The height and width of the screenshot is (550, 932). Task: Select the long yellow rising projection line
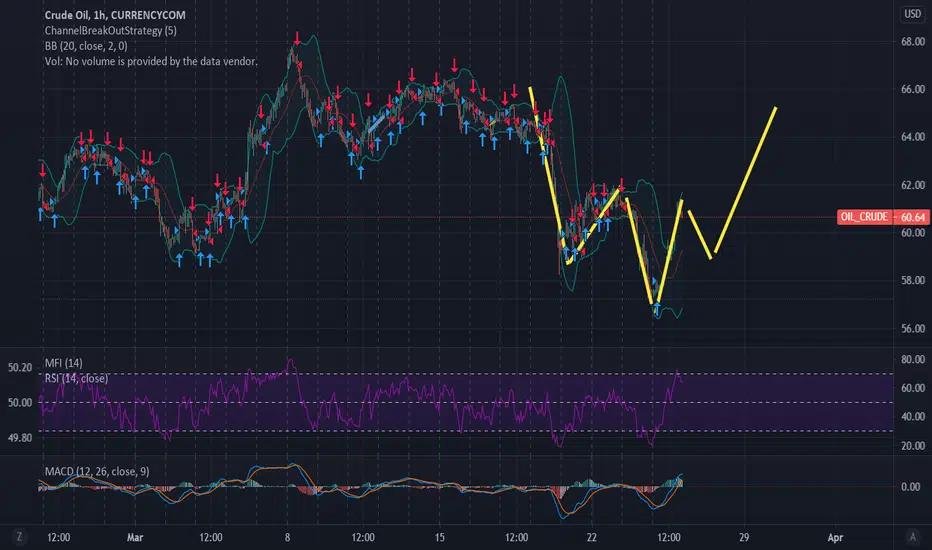pos(745,180)
